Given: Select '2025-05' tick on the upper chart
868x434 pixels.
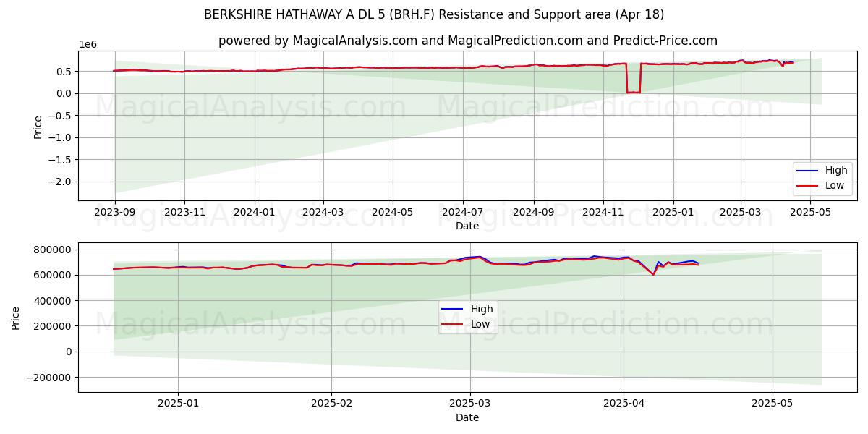Looking at the screenshot, I should pos(810,213).
